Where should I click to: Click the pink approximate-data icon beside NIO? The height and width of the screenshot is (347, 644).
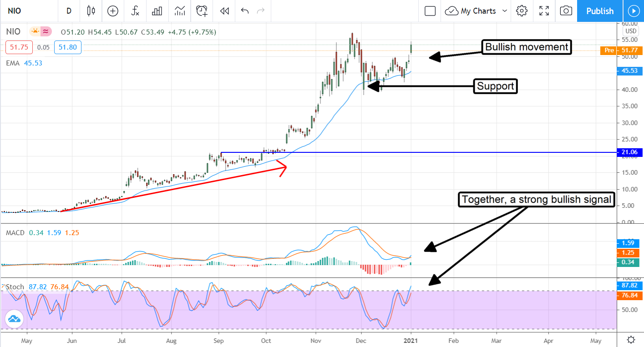[x=46, y=32]
